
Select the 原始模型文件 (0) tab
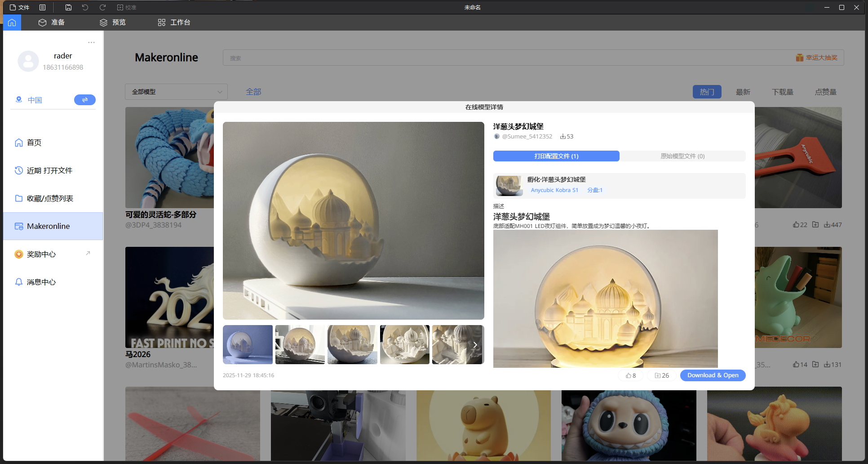point(682,156)
